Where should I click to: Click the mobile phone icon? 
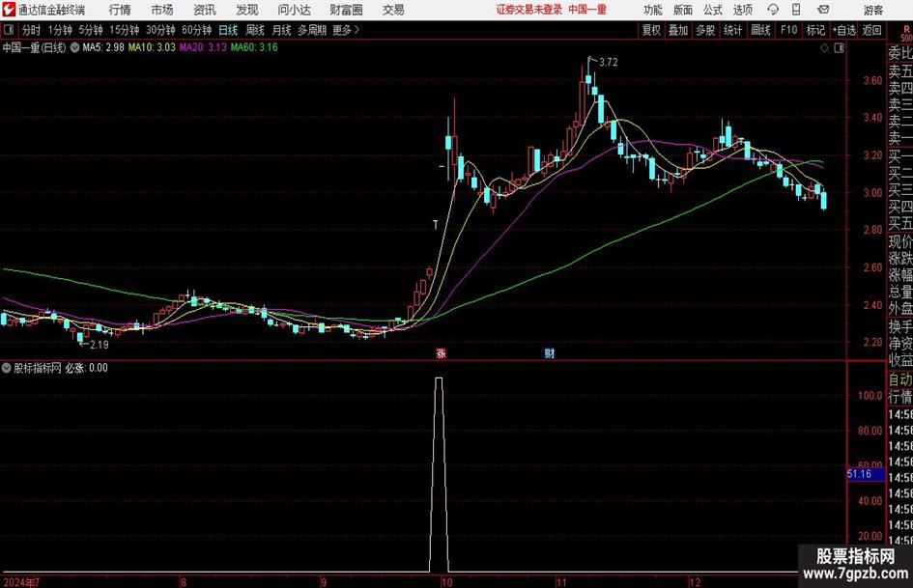pyautogui.click(x=796, y=10)
